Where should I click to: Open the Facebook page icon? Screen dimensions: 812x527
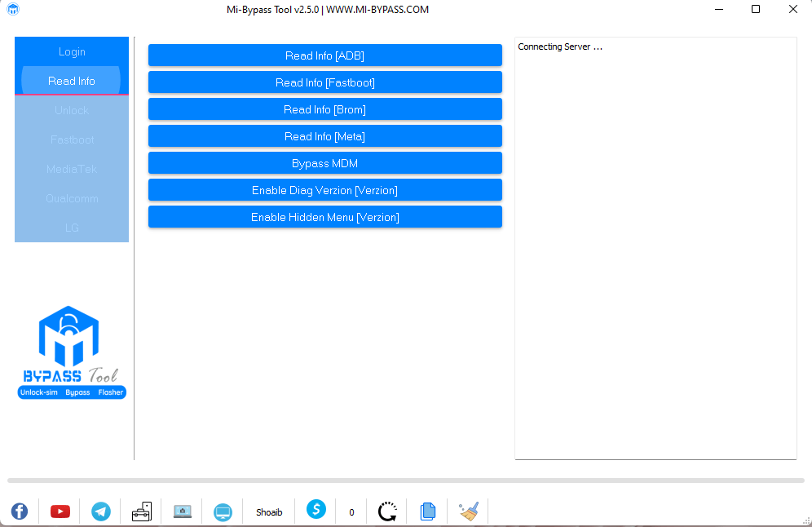(19, 511)
